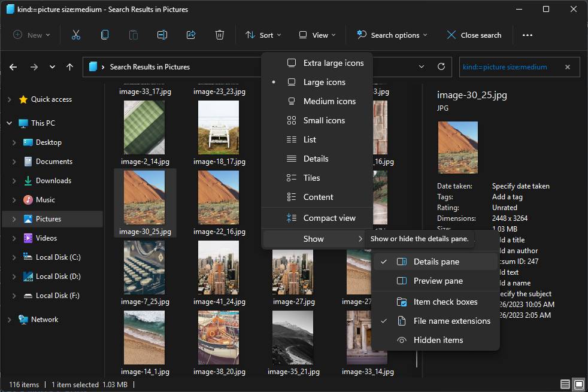
Task: Open the Sort dropdown
Action: point(263,35)
